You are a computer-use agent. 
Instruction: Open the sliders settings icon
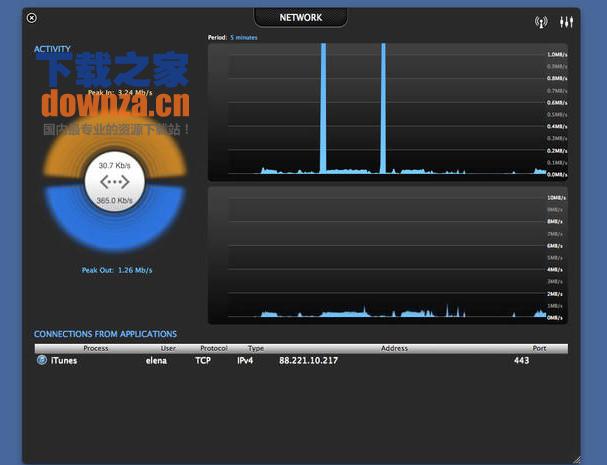(567, 22)
